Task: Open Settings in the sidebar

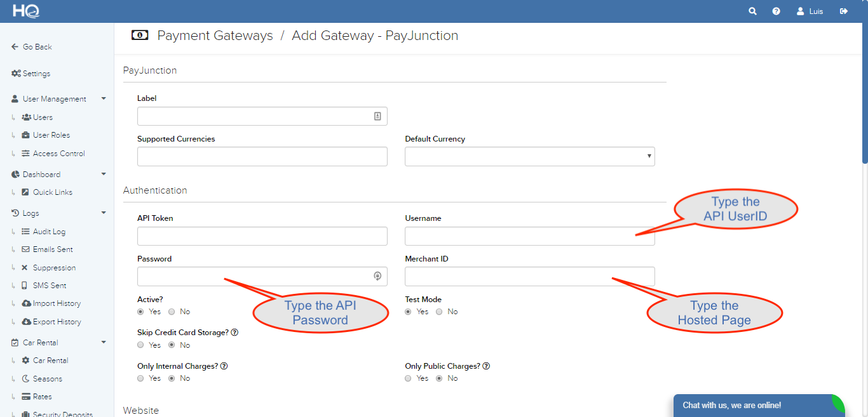Action: [31, 74]
